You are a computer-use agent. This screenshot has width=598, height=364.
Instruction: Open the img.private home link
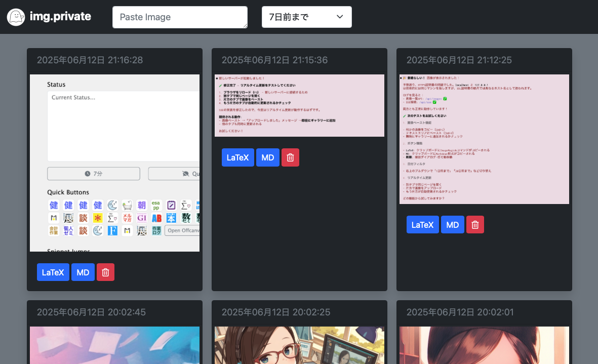60,17
